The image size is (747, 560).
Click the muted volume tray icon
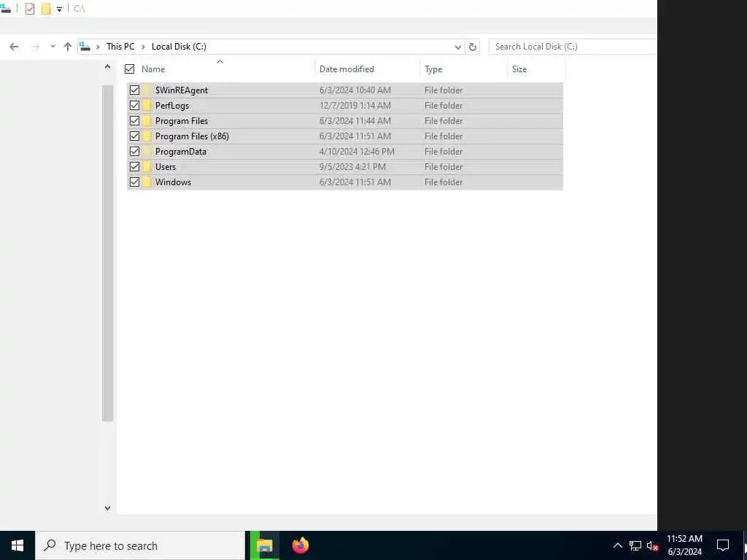click(652, 545)
